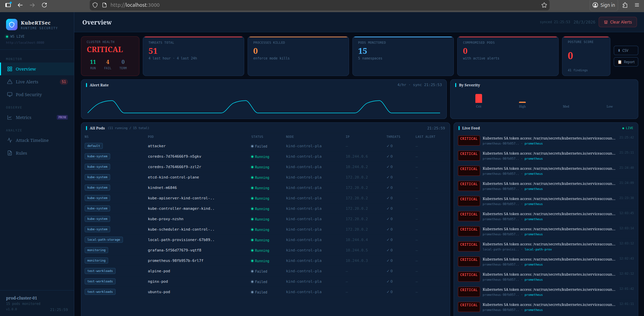This screenshot has width=644, height=316.
Task: Click the WS LIVE status indicator
Action: 15,36
